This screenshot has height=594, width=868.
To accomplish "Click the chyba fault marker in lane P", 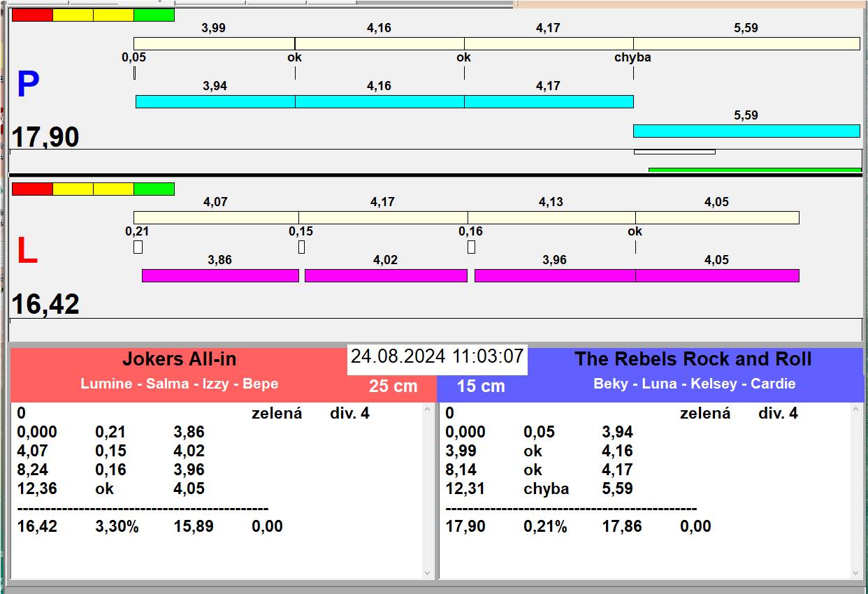I will pos(632,57).
